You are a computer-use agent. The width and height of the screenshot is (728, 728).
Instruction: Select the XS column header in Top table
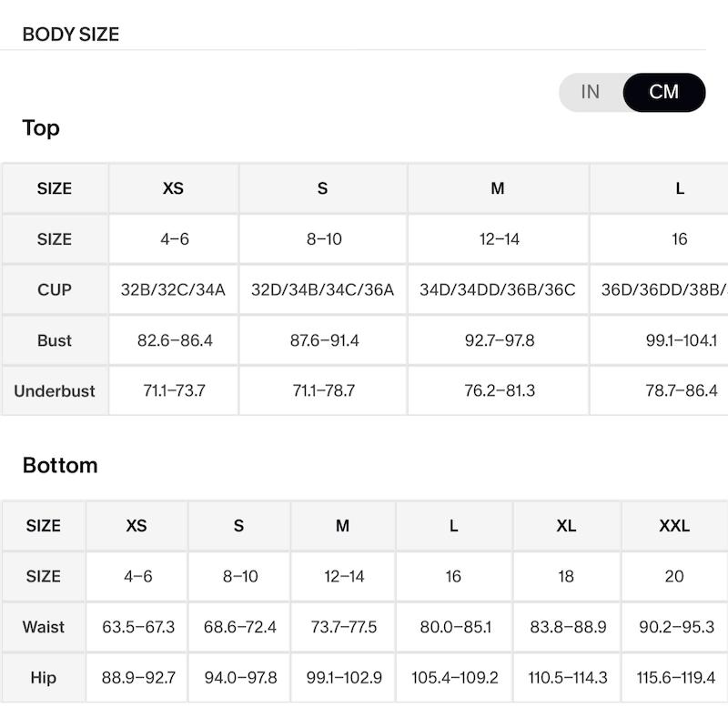pyautogui.click(x=173, y=188)
